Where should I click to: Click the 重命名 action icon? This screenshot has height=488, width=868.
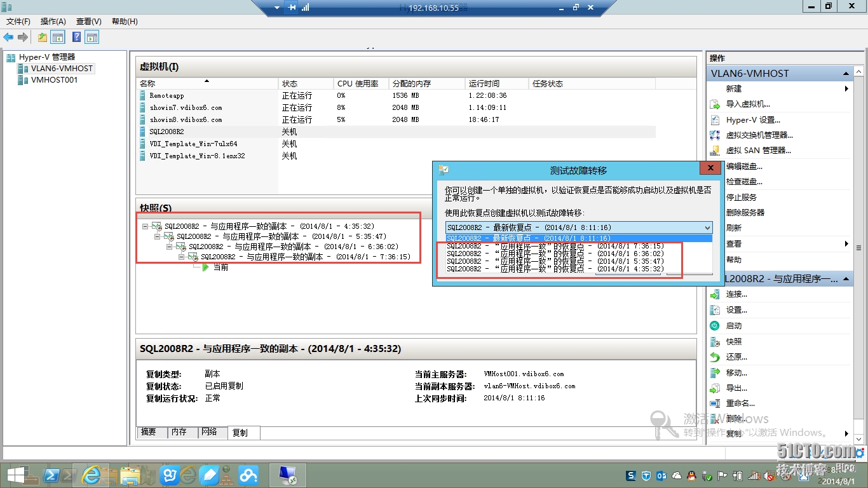coord(715,403)
